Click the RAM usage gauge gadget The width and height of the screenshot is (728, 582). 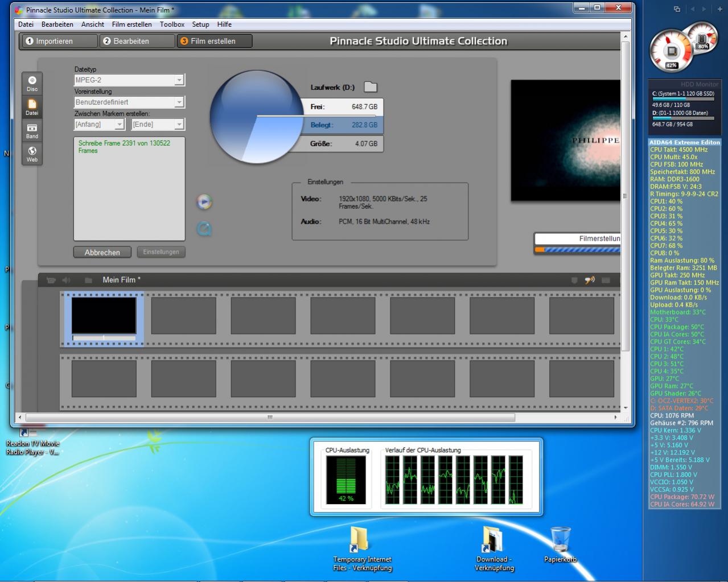[x=702, y=38]
